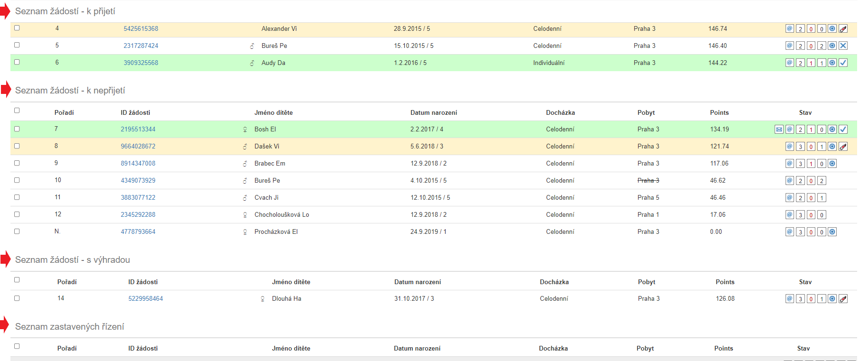Open application ID 3883077122
The height and width of the screenshot is (361, 868).
pos(138,197)
